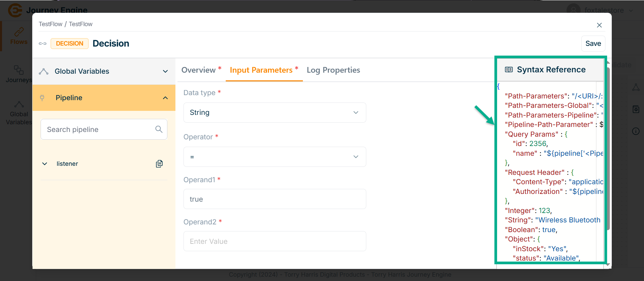Click the decision node link icon
Viewport: 644px width, 281px height.
[x=43, y=44]
